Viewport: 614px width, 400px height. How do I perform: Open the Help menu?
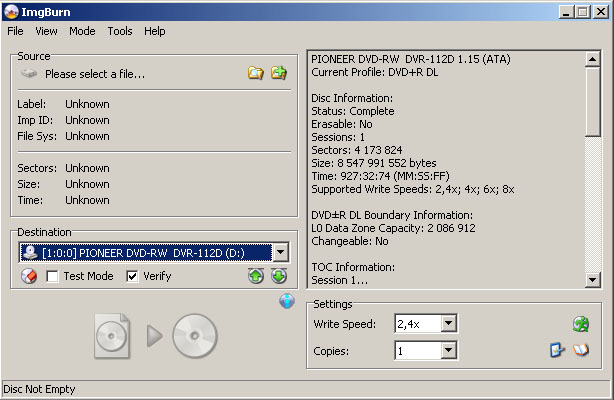pos(155,31)
